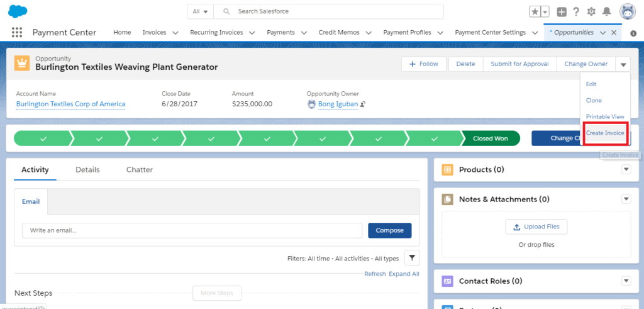Click the Bong Iguban owner avatar
This screenshot has height=309, width=644.
pos(311,104)
